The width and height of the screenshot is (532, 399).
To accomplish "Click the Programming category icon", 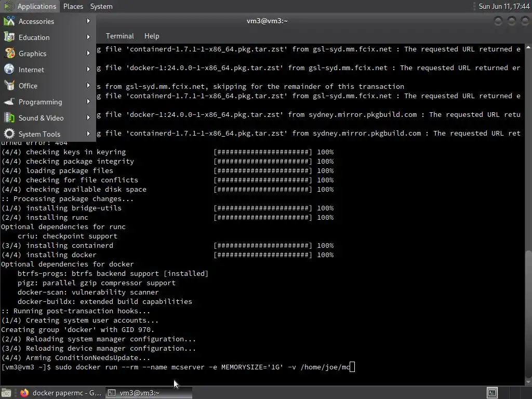I will pos(9,101).
